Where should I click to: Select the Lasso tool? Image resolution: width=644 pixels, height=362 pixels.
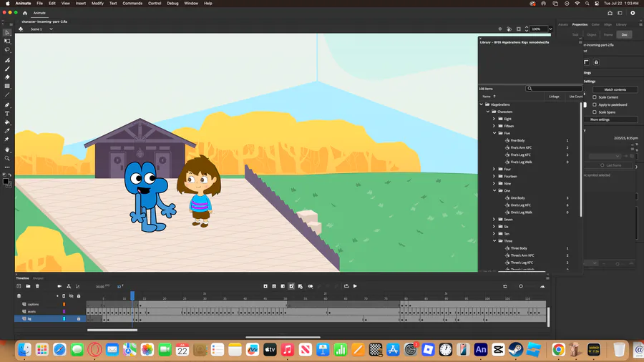tap(7, 49)
